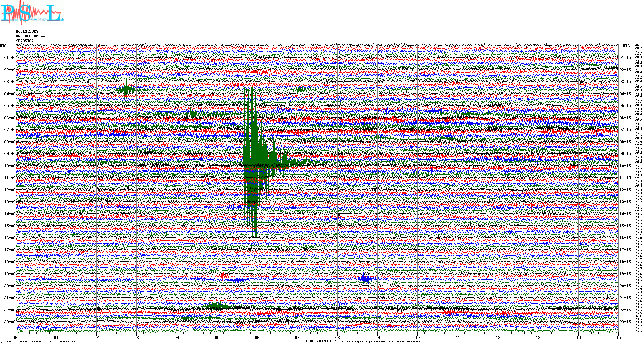Click the blue spike event right of minute 08
The width and height of the screenshot is (644, 346).
point(364,279)
